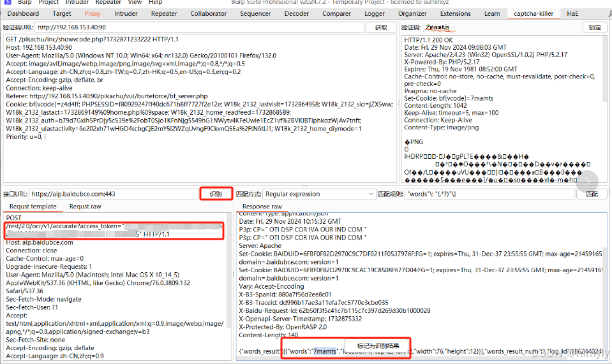Click the Burp Suite logo icon

[8, 2]
